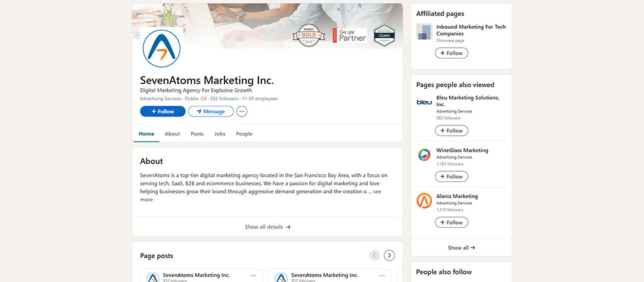
Task: Click Show all in Pages people also viewed
Action: 461,248
